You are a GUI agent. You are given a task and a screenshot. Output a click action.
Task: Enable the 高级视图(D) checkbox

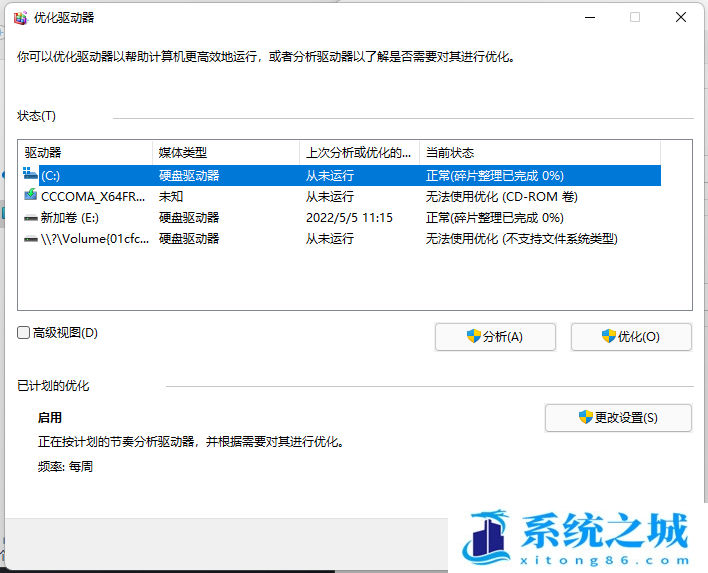click(24, 333)
